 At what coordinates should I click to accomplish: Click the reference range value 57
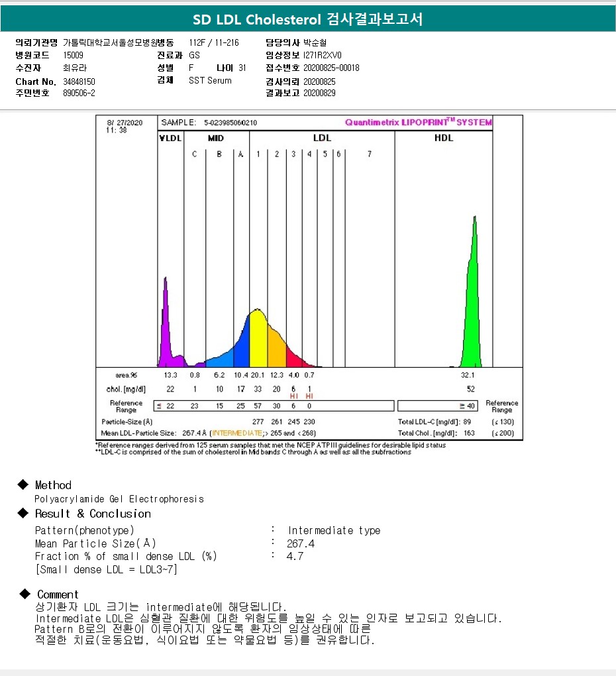(258, 406)
